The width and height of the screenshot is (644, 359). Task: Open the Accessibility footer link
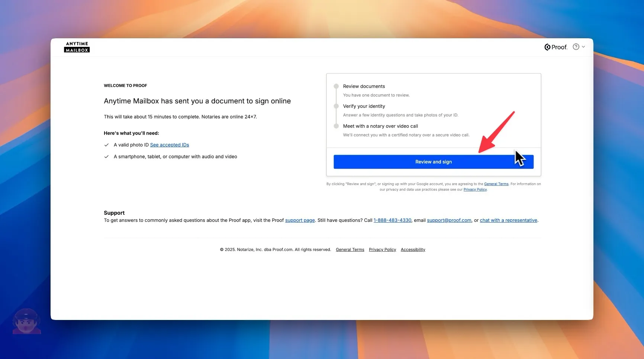click(x=413, y=250)
